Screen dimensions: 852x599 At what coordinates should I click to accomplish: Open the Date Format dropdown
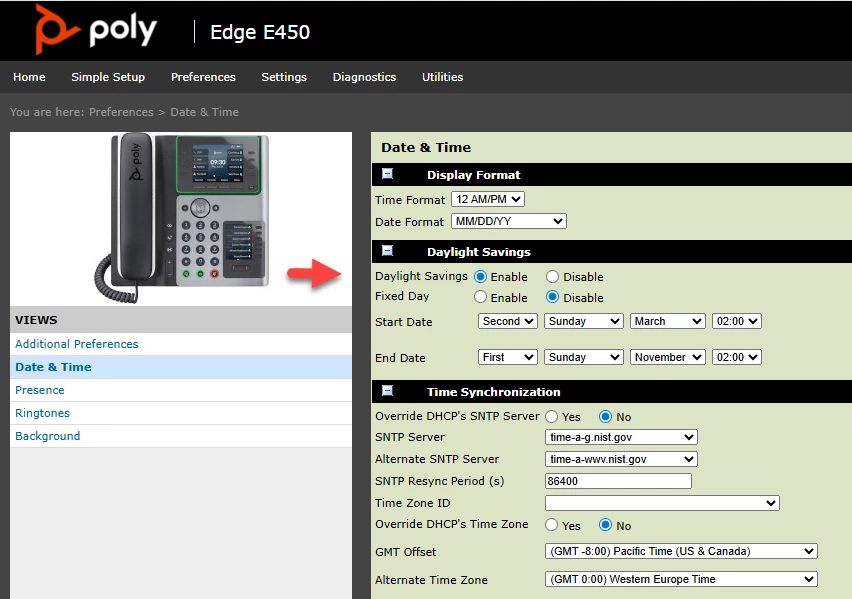[x=509, y=221]
